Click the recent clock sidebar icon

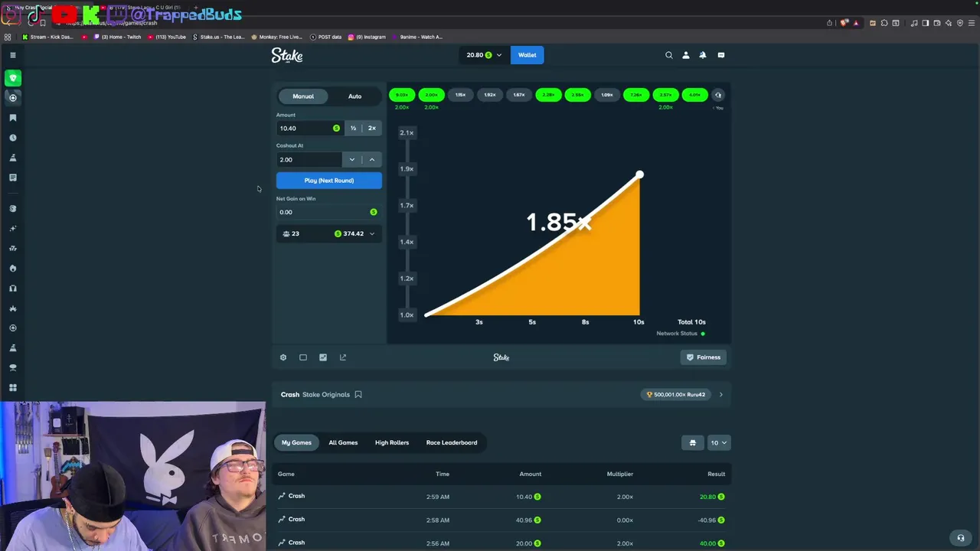coord(13,138)
